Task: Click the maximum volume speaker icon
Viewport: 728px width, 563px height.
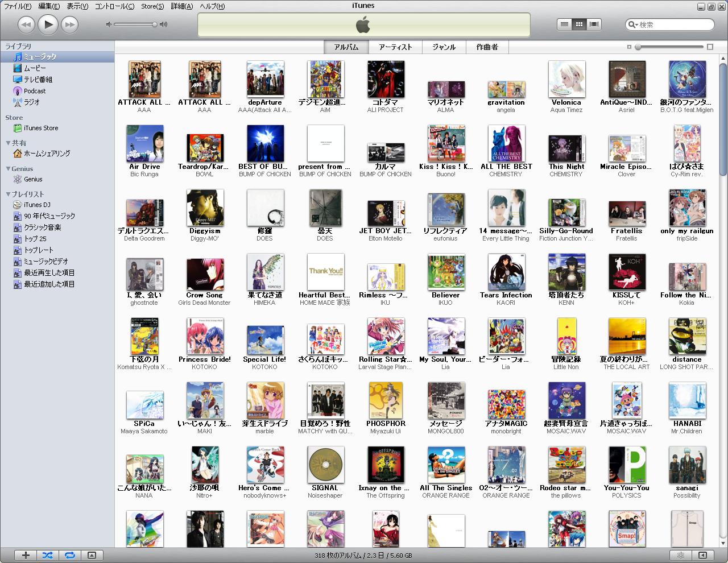Action: (164, 24)
